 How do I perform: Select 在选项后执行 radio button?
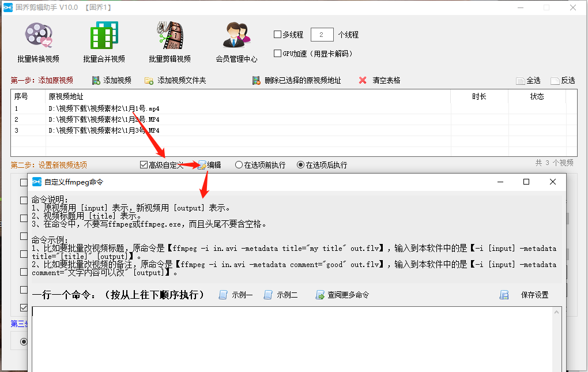(300, 164)
